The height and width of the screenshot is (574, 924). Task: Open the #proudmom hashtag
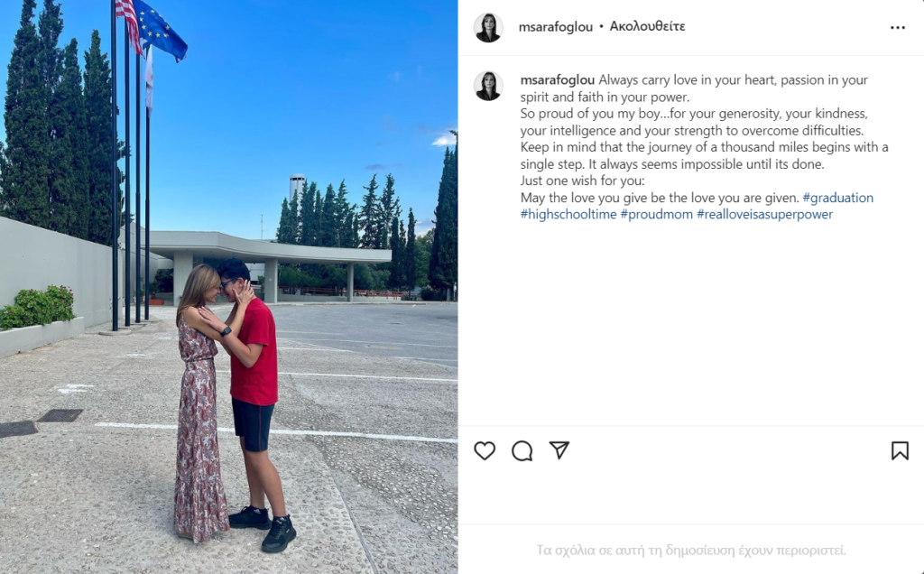point(657,215)
